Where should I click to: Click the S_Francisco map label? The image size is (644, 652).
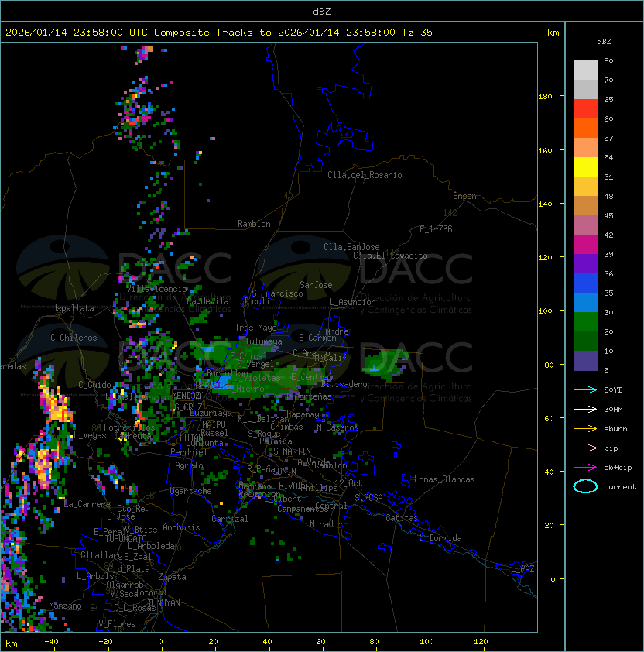pos(277,293)
